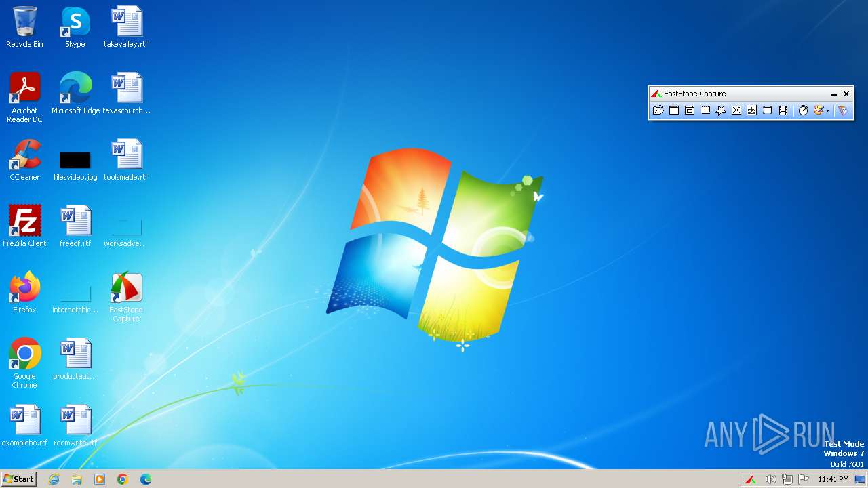Viewport: 868px width, 488px height.
Task: Launch Chrome from the taskbar
Action: (123, 479)
